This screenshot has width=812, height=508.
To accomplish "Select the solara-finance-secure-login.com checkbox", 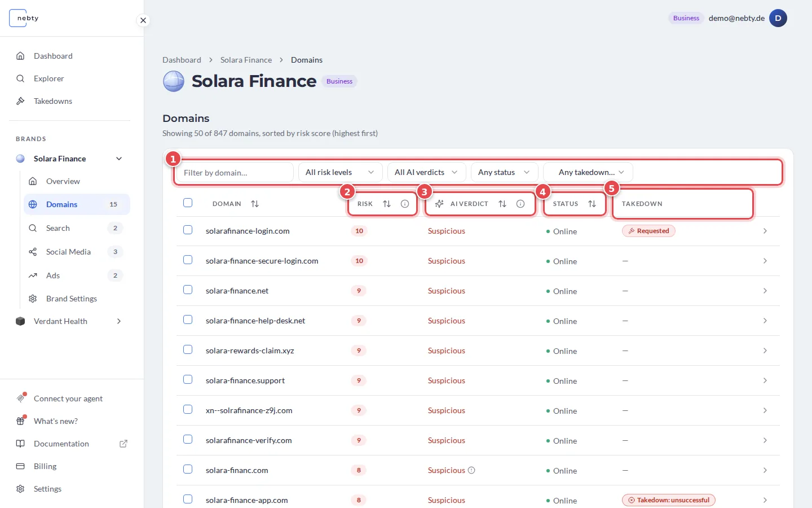I will [x=188, y=260].
